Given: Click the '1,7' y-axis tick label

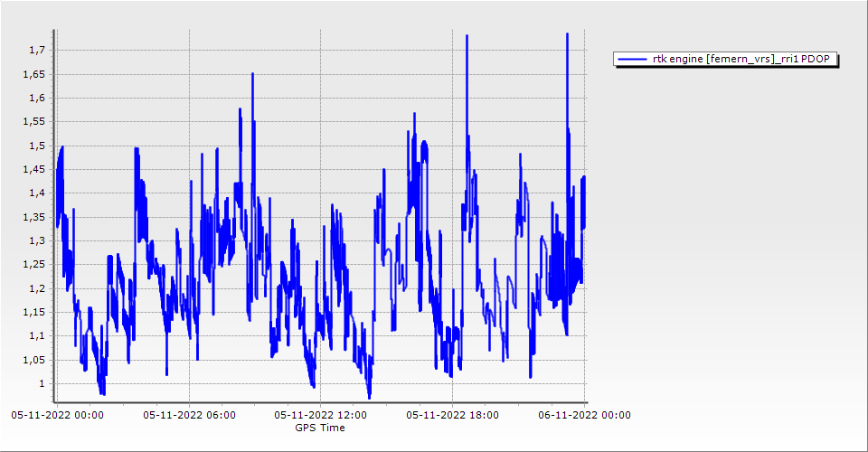Looking at the screenshot, I should (36, 50).
